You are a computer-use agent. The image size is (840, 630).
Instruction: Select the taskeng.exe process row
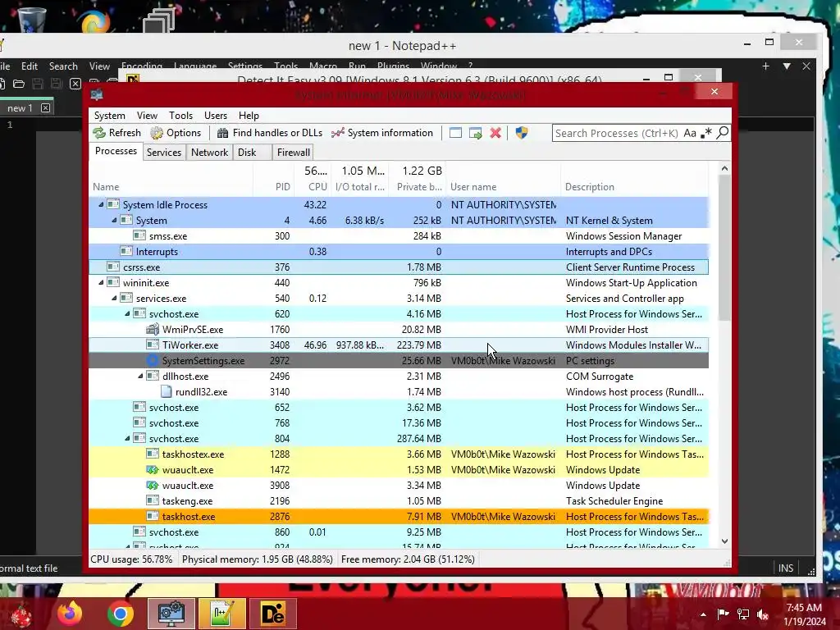399,500
